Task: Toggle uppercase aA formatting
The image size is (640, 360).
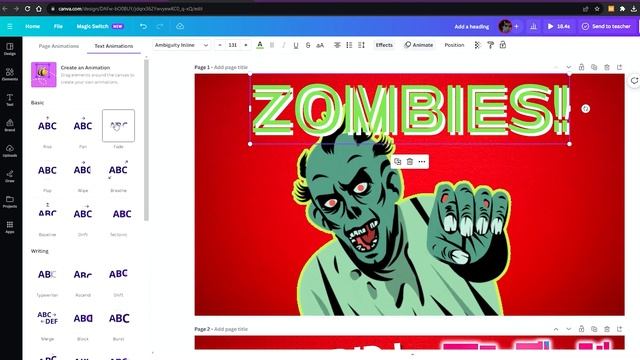Action: [320, 45]
